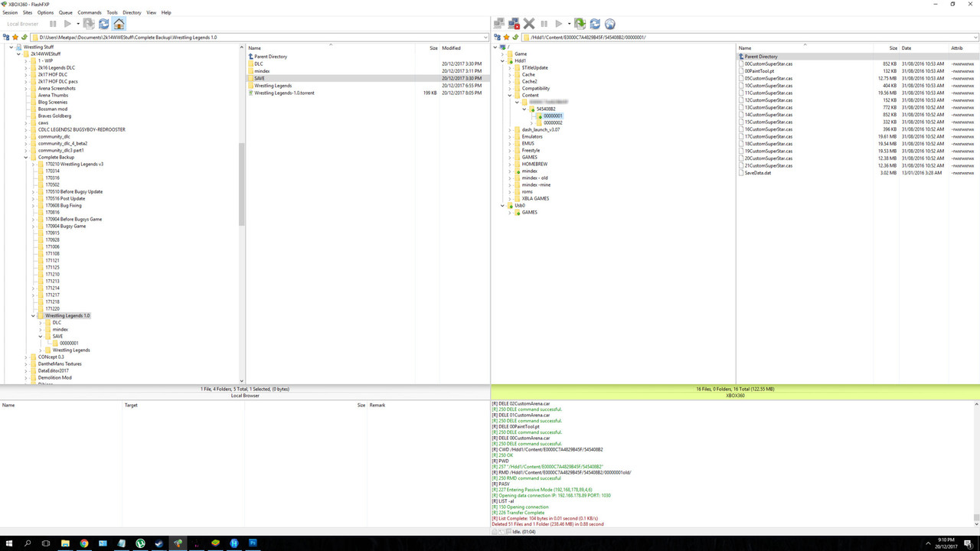The image size is (980, 551).
Task: Open Steam from the taskbar
Action: (x=159, y=543)
